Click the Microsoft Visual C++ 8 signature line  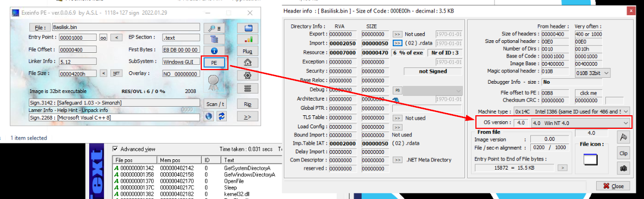click(115, 118)
